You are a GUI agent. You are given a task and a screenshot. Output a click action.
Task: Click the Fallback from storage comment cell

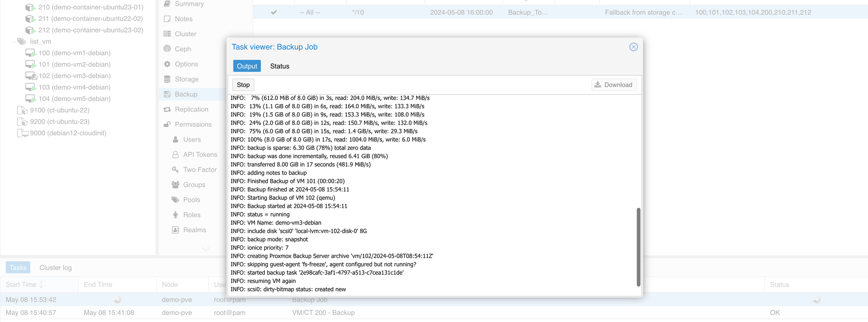tap(643, 13)
